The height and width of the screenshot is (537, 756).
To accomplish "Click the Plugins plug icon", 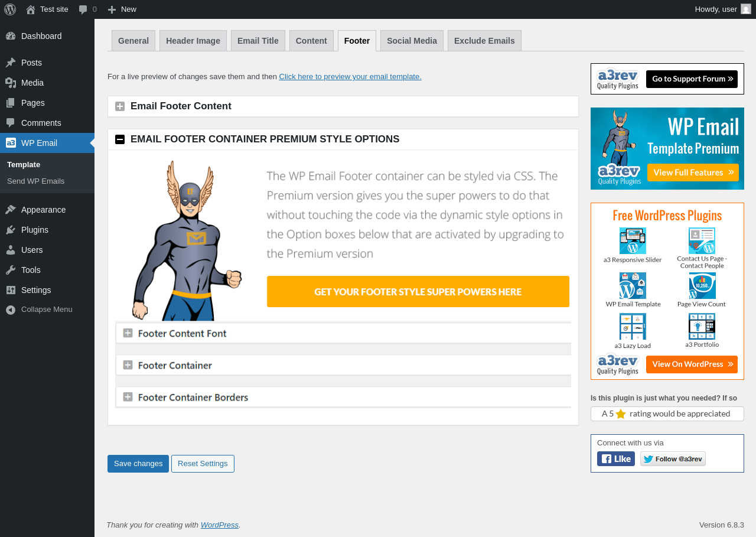I will pos(11,230).
